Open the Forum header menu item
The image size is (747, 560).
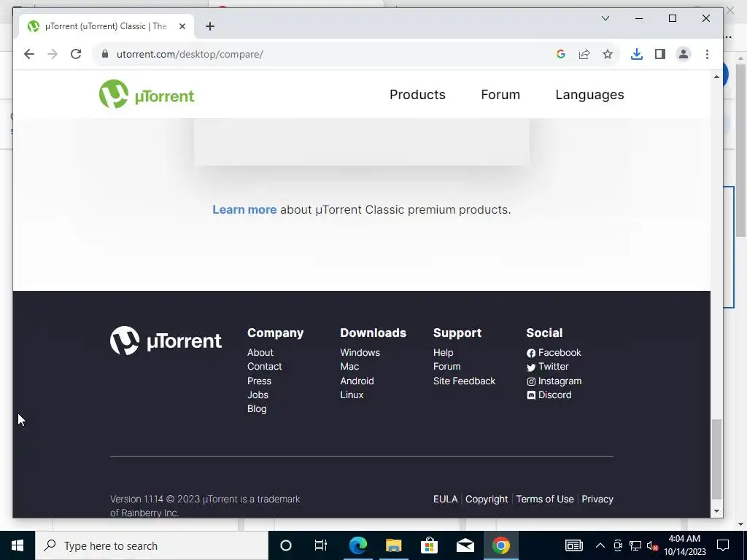click(500, 95)
